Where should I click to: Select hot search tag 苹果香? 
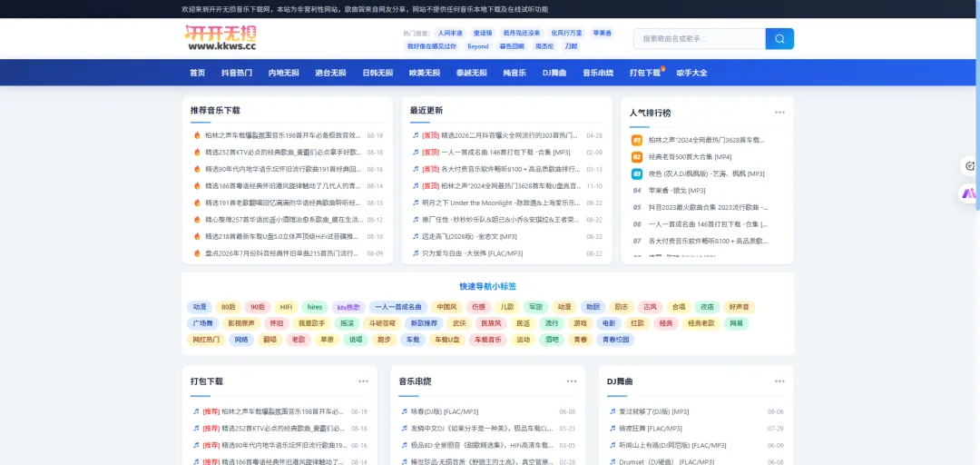tap(602, 34)
